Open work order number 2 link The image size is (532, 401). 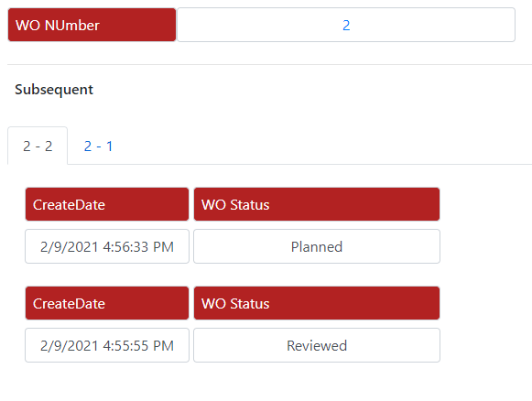[x=346, y=26]
